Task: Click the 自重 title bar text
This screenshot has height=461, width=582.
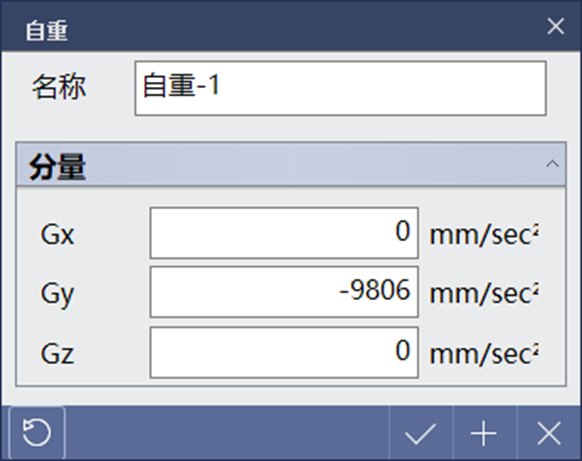Action: pyautogui.click(x=46, y=30)
